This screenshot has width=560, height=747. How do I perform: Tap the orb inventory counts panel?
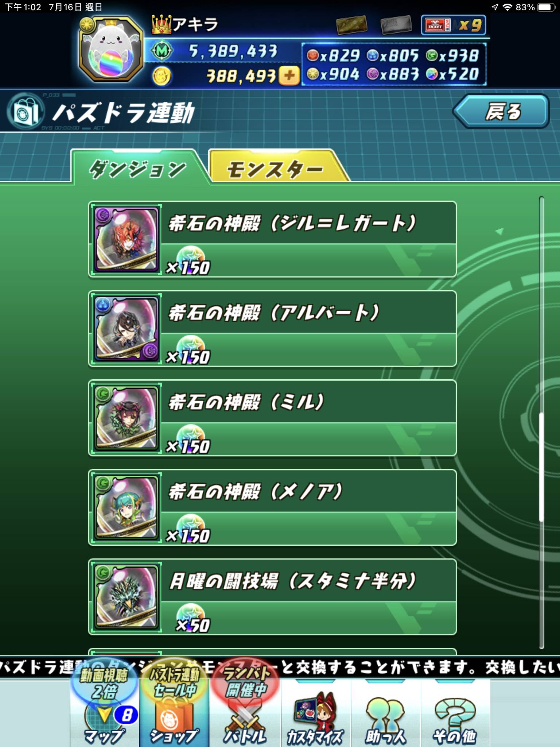click(394, 65)
